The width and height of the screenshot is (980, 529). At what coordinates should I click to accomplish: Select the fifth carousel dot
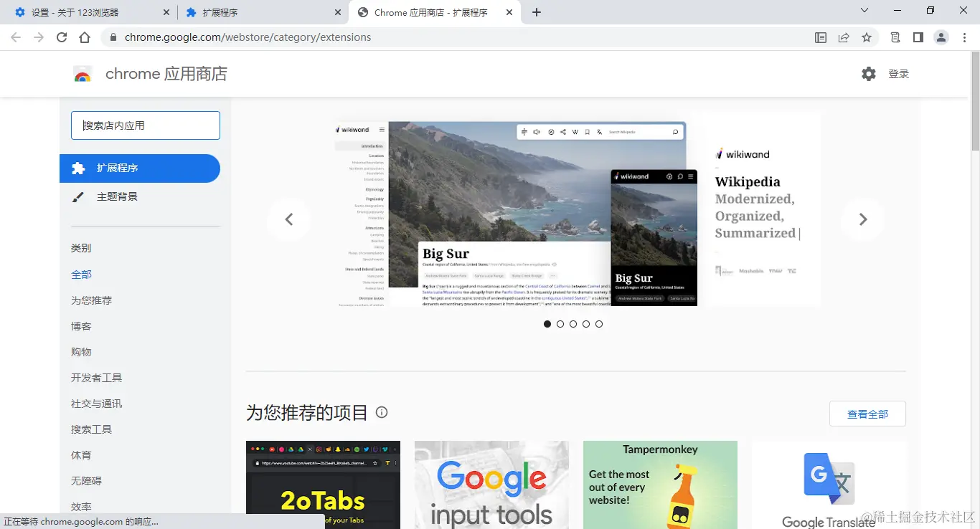tap(599, 324)
